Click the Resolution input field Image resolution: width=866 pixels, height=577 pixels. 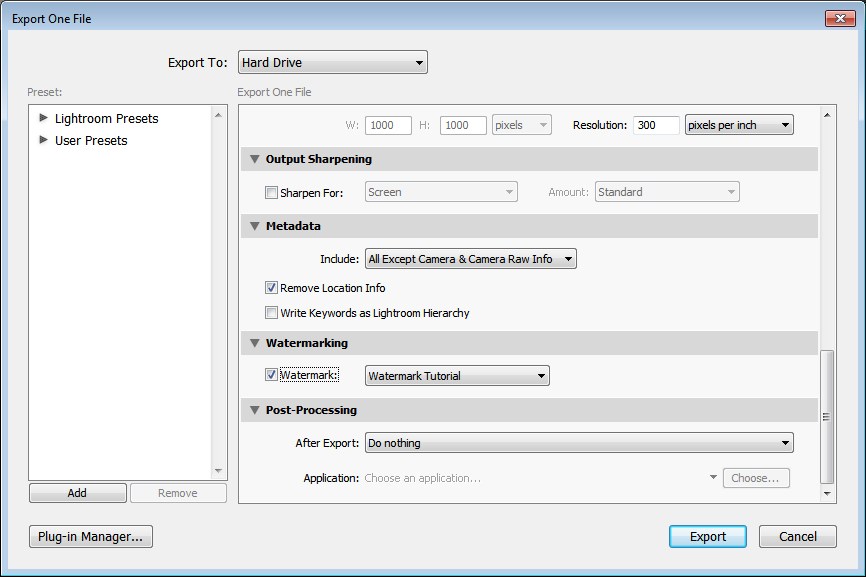tap(656, 125)
